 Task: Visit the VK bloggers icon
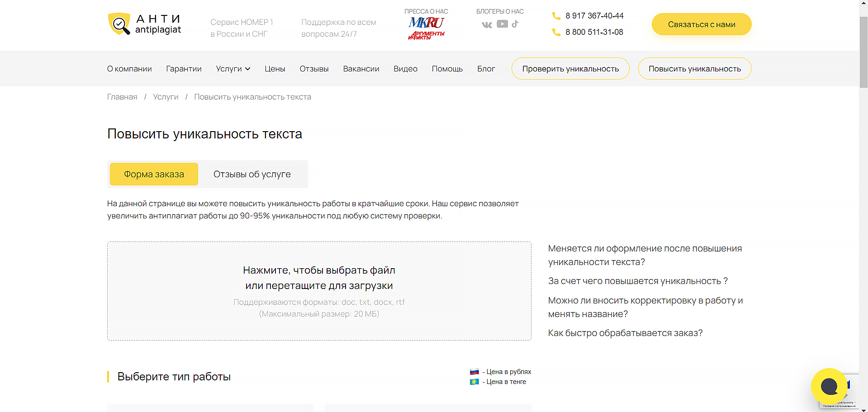click(487, 24)
